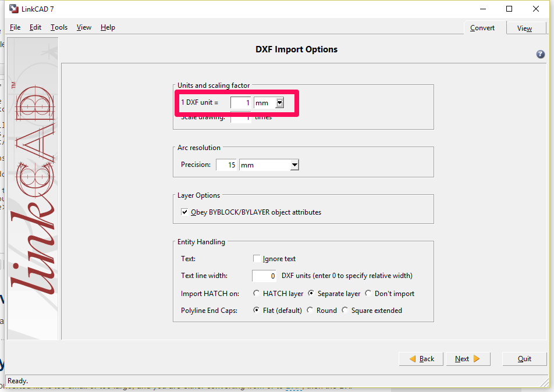Image resolution: width=554 pixels, height=392 pixels.
Task: Focus the Text line width input
Action: tap(264, 276)
